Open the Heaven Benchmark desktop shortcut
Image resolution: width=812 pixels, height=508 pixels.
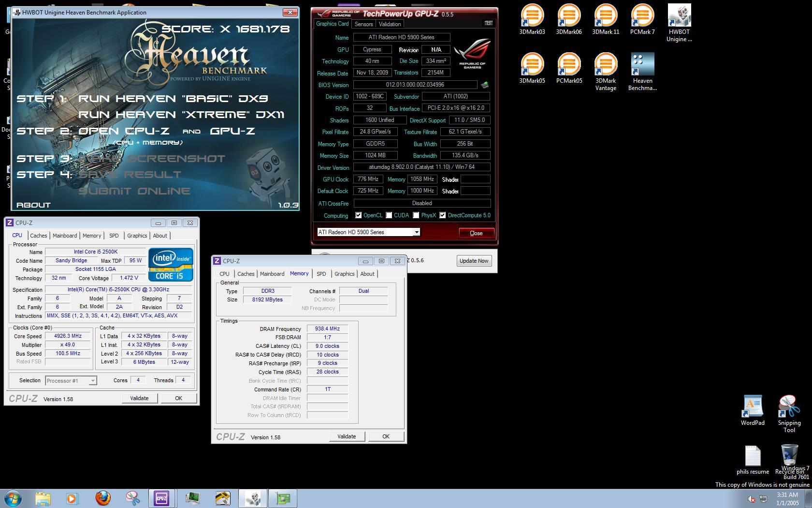(642, 72)
